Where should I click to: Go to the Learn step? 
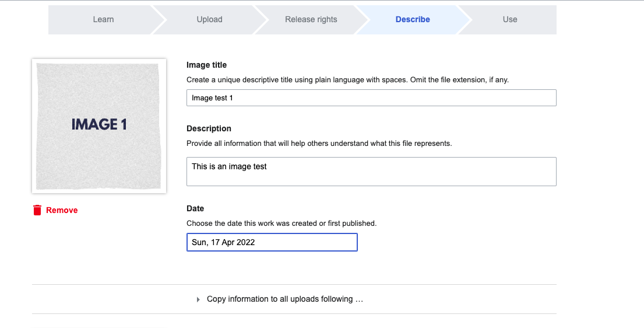(x=103, y=19)
